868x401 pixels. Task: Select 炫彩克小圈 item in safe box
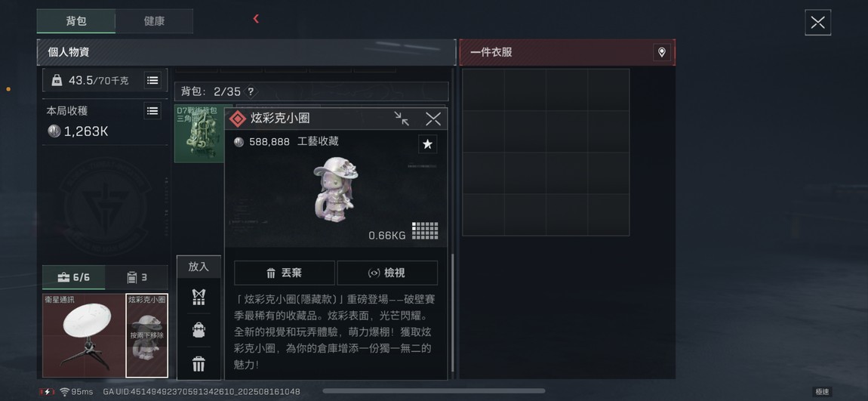(146, 335)
